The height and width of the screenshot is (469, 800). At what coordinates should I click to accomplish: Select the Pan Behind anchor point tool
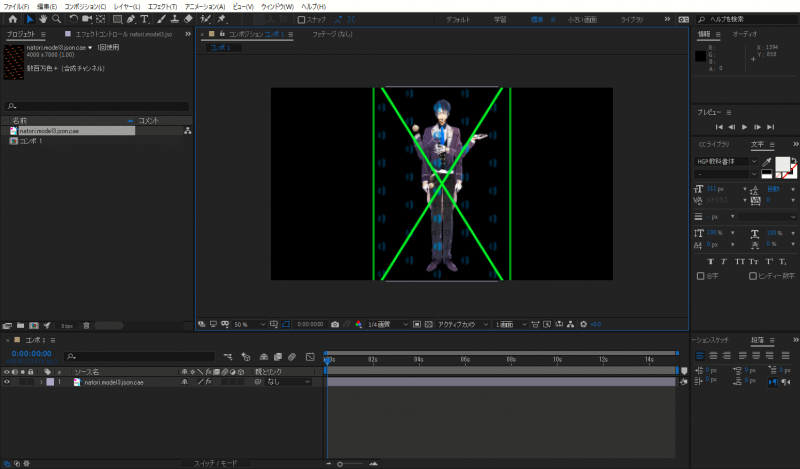click(101, 19)
